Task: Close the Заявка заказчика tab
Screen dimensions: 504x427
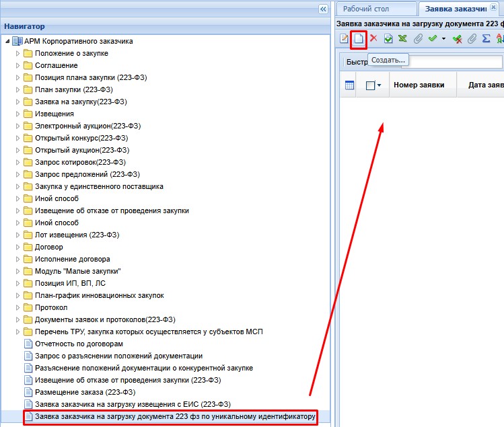Action: click(x=493, y=7)
